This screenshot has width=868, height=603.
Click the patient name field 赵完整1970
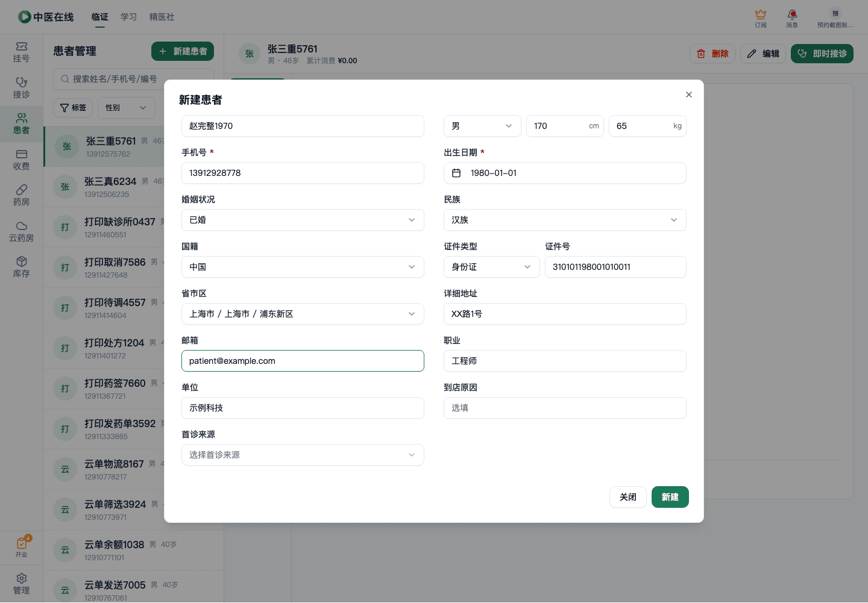303,126
